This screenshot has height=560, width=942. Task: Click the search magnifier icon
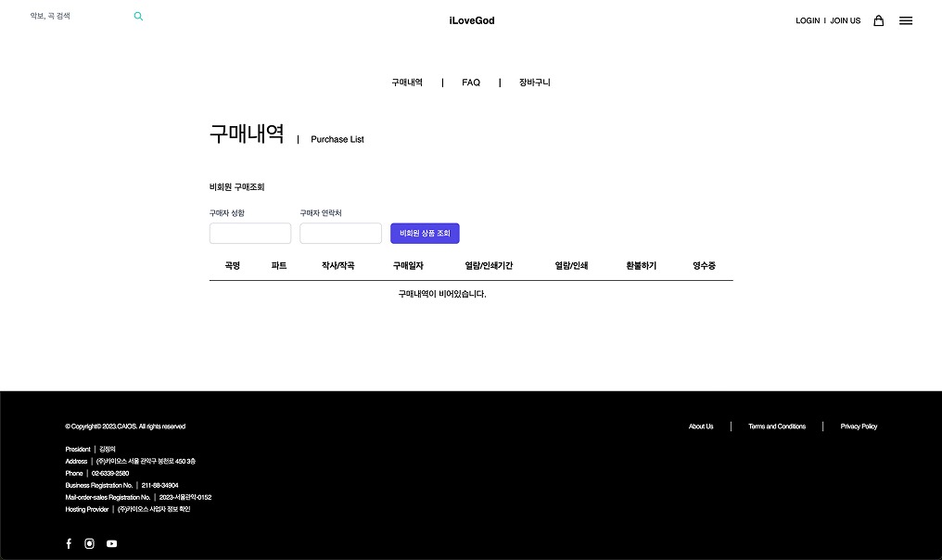[138, 17]
